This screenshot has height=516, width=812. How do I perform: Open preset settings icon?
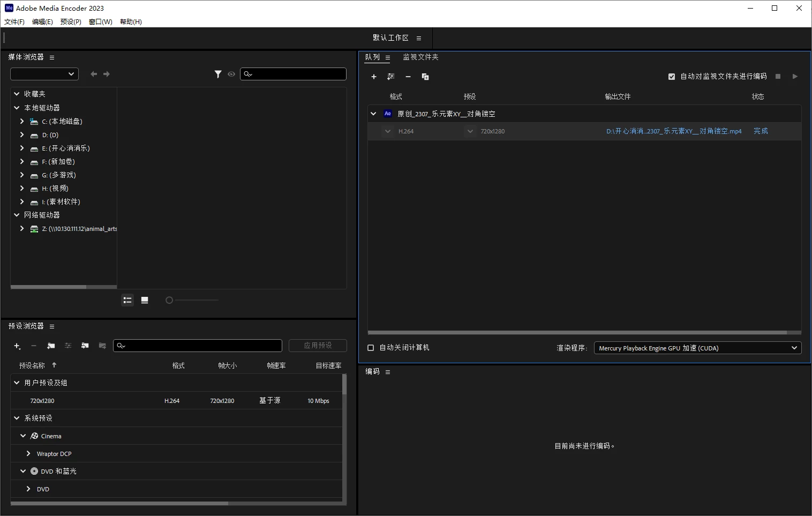pos(68,346)
